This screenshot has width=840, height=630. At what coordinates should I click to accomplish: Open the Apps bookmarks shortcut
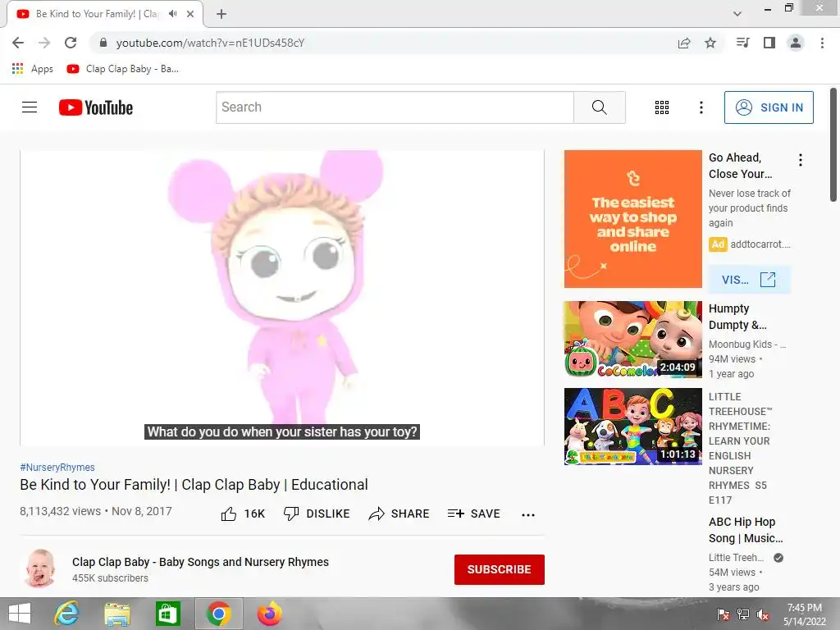pyautogui.click(x=33, y=69)
